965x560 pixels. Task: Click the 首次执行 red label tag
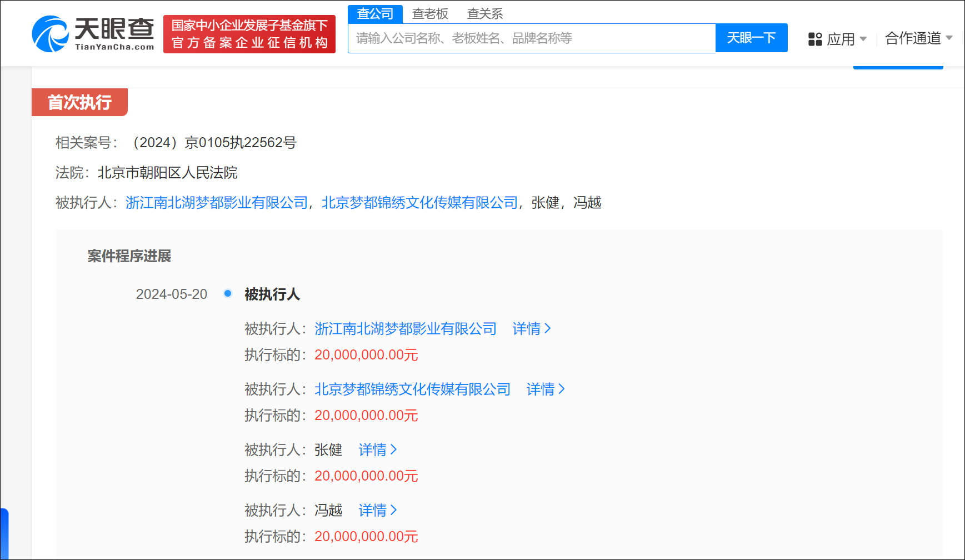point(79,102)
